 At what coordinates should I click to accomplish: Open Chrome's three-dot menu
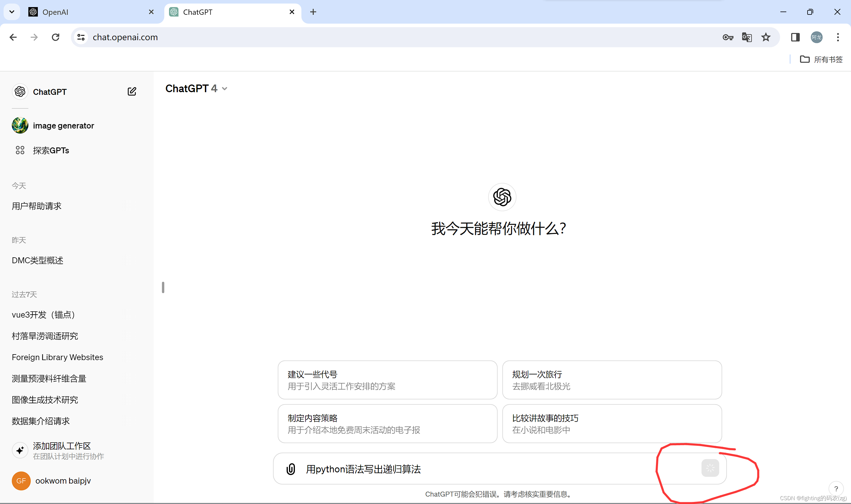pyautogui.click(x=838, y=37)
